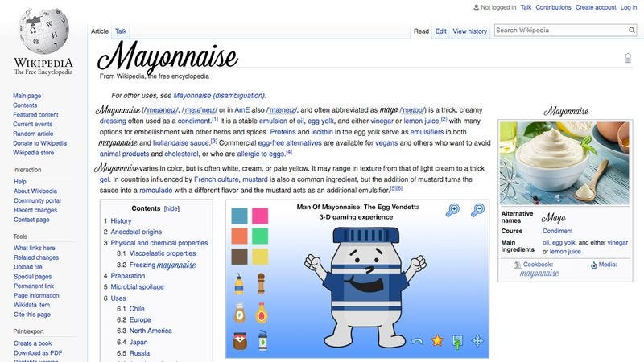Switch to the Article tab
Screen dimensions: 644x362
click(100, 31)
